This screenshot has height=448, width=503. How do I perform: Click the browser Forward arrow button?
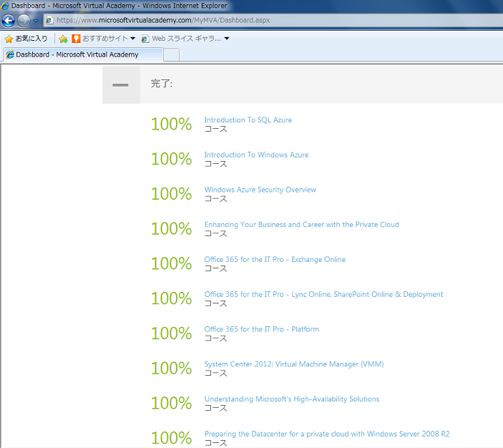[24, 20]
